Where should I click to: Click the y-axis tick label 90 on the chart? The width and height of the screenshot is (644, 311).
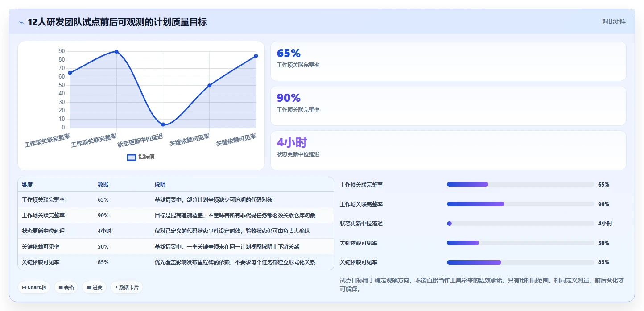(x=62, y=51)
